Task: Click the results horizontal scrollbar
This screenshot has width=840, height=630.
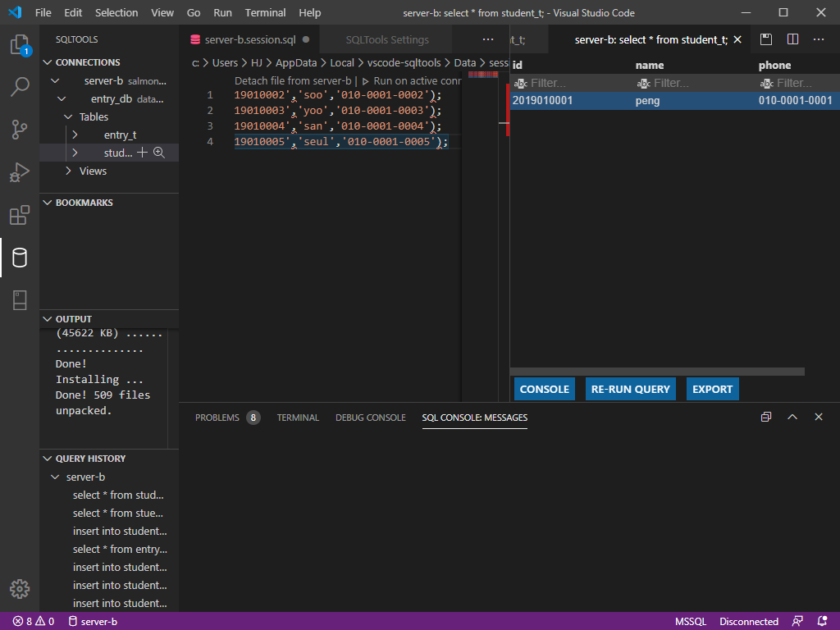Action: (x=657, y=372)
